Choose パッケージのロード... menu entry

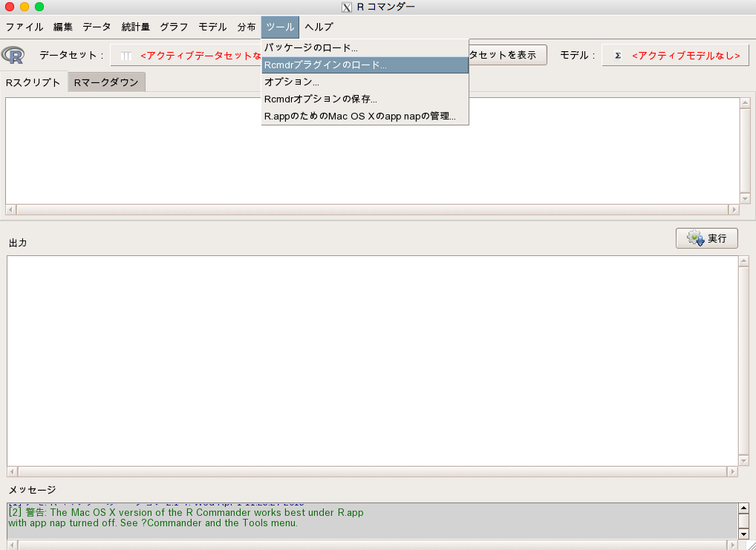click(x=365, y=48)
